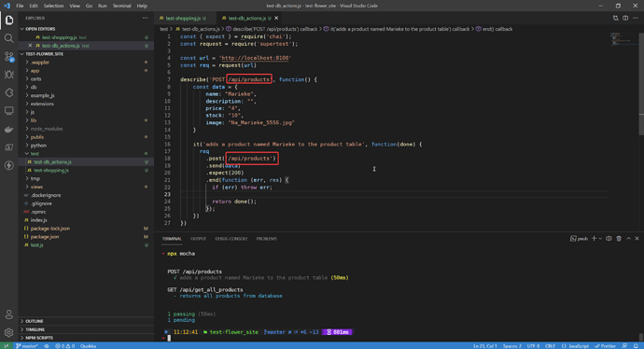The width and height of the screenshot is (644, 349).
Task: Open the Docker view in activity bar
Action: (8, 130)
